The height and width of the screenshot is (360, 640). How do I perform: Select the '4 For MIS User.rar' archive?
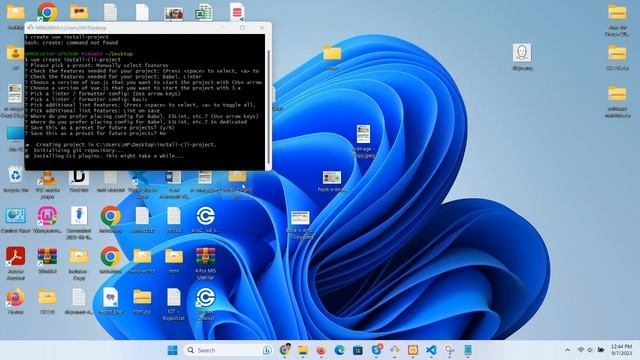(x=205, y=256)
